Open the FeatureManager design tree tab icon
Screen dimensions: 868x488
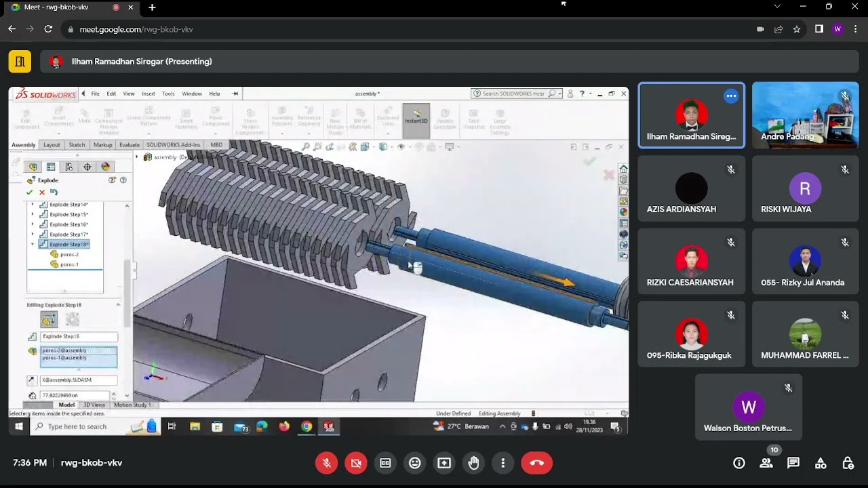coord(33,167)
